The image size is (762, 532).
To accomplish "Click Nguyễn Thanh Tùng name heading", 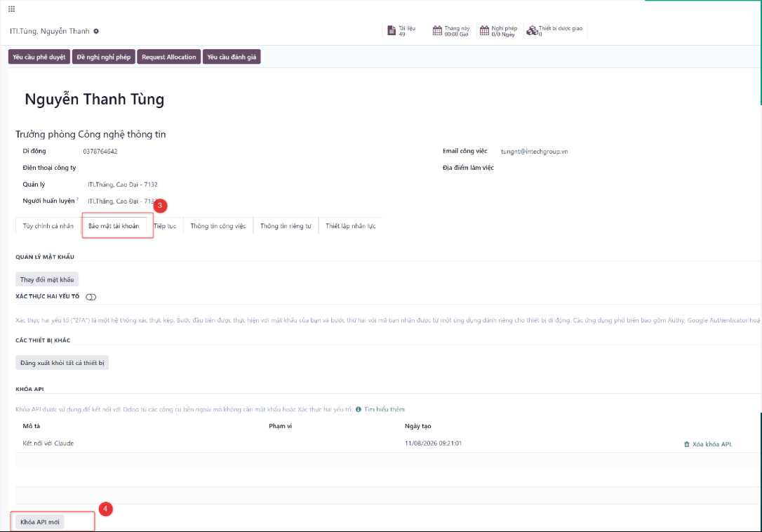I will (x=94, y=99).
